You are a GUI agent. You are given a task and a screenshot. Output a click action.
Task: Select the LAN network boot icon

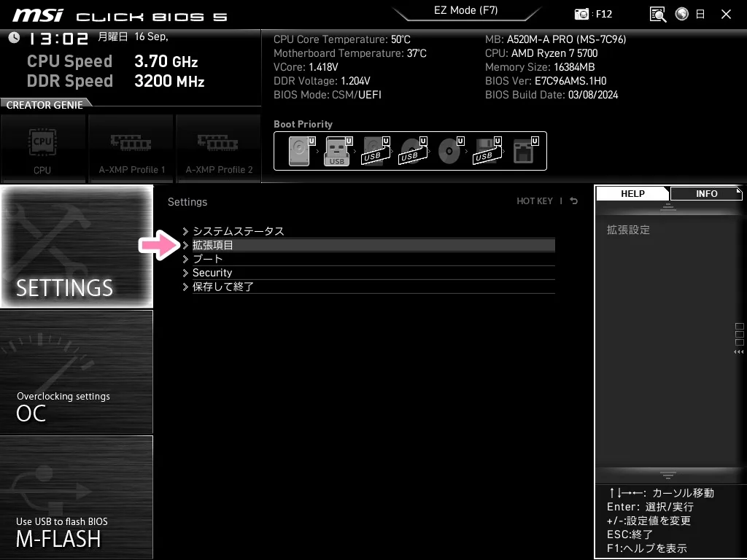point(524,150)
